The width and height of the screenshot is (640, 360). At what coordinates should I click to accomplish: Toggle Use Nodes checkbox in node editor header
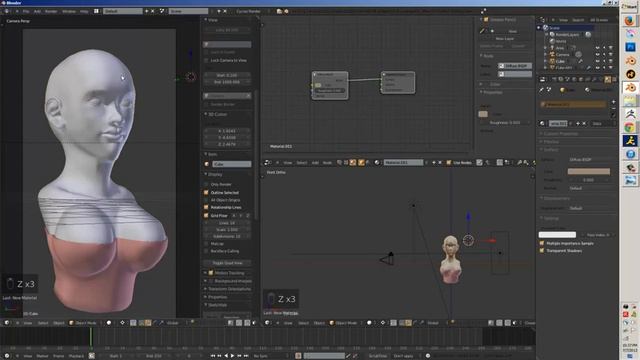(449, 162)
